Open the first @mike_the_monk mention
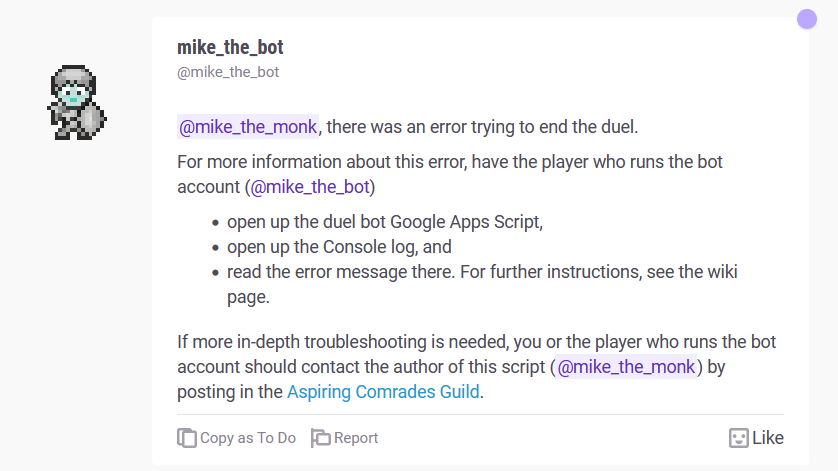This screenshot has height=471, width=838. (x=248, y=127)
